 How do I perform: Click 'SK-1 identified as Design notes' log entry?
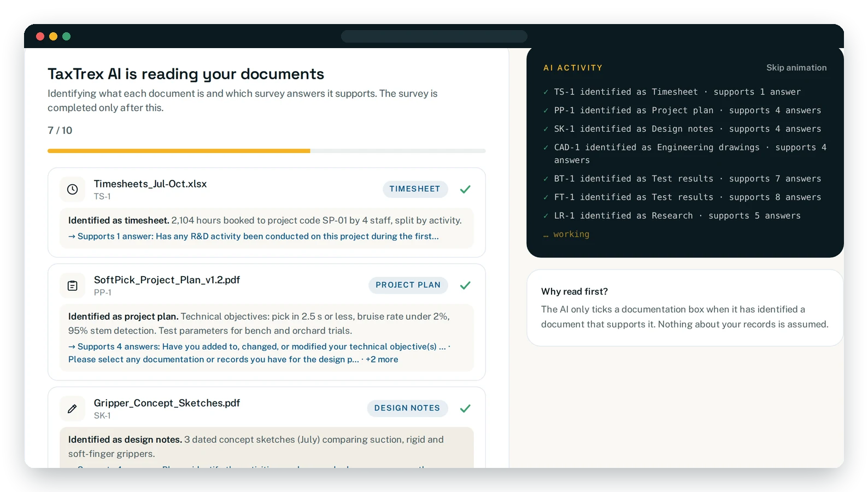click(x=688, y=129)
